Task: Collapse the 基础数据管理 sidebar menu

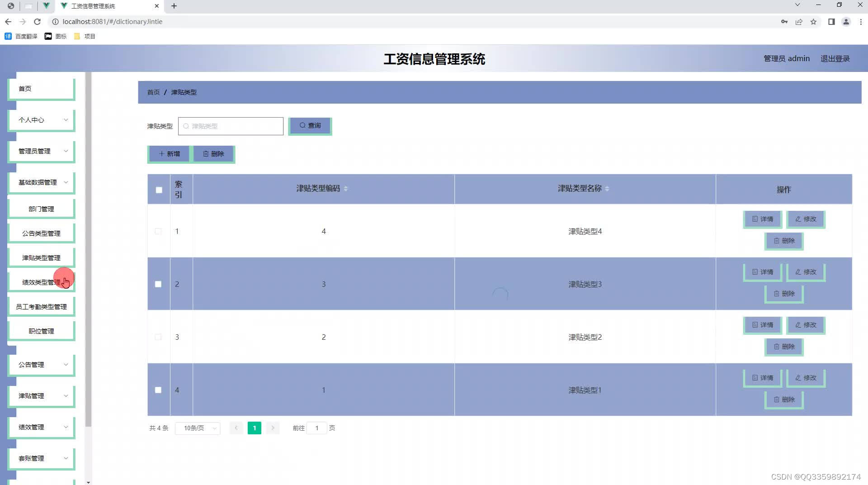Action: (41, 182)
